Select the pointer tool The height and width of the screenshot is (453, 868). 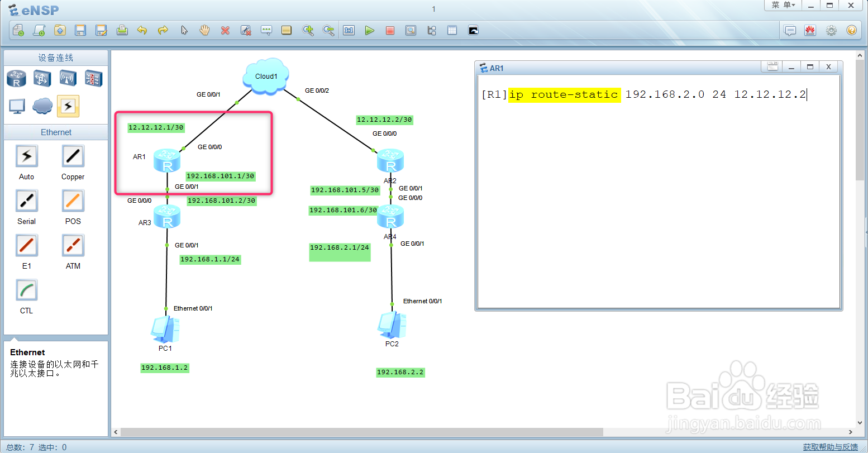[x=184, y=30]
